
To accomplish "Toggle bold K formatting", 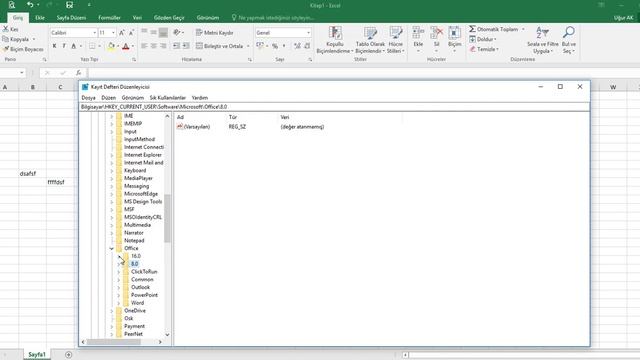I will (54, 46).
